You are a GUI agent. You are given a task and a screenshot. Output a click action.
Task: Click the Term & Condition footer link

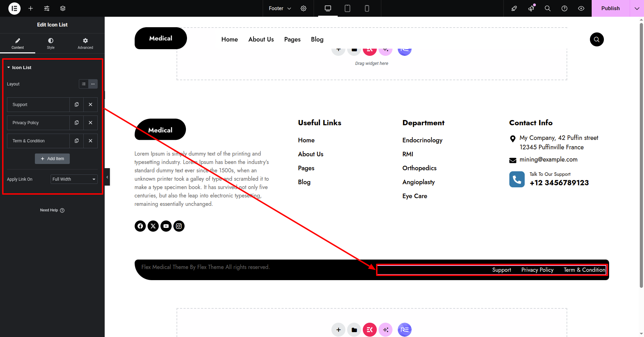click(585, 270)
